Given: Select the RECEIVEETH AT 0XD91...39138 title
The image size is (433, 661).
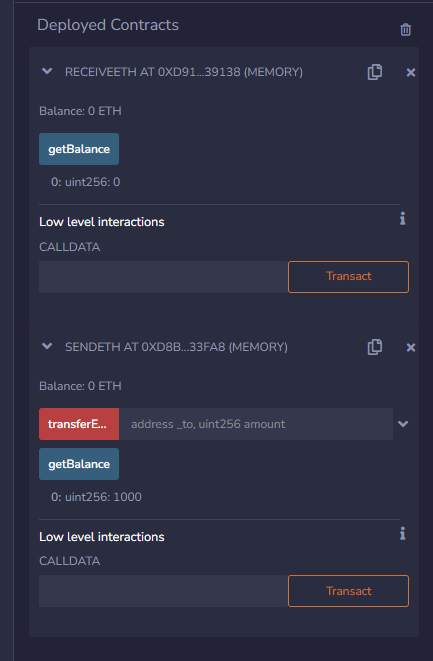Looking at the screenshot, I should tap(184, 72).
